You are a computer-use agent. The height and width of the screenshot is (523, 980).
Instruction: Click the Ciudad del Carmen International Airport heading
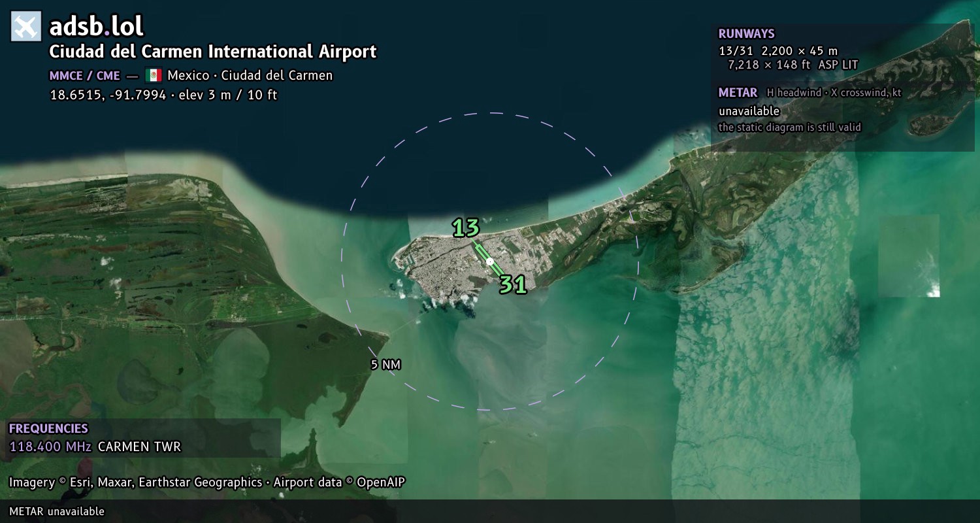213,52
